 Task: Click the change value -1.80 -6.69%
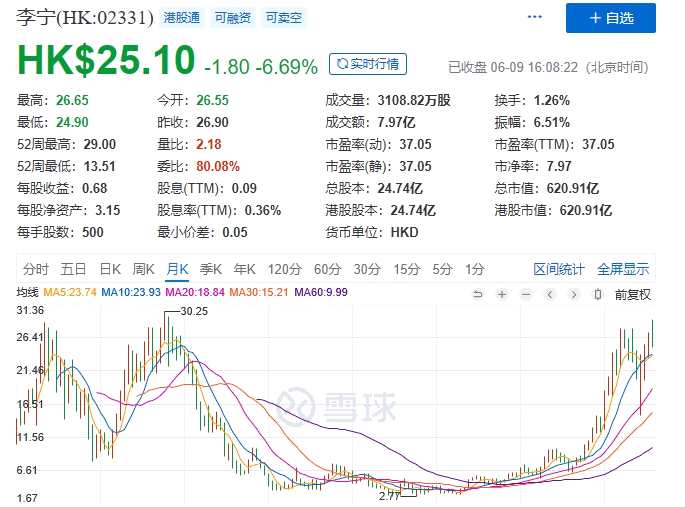(x=261, y=67)
